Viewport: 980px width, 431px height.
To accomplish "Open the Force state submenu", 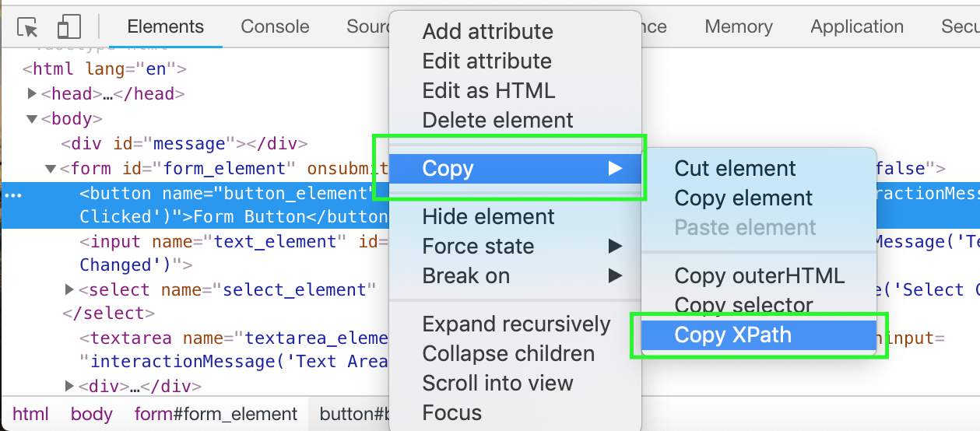I will point(478,246).
